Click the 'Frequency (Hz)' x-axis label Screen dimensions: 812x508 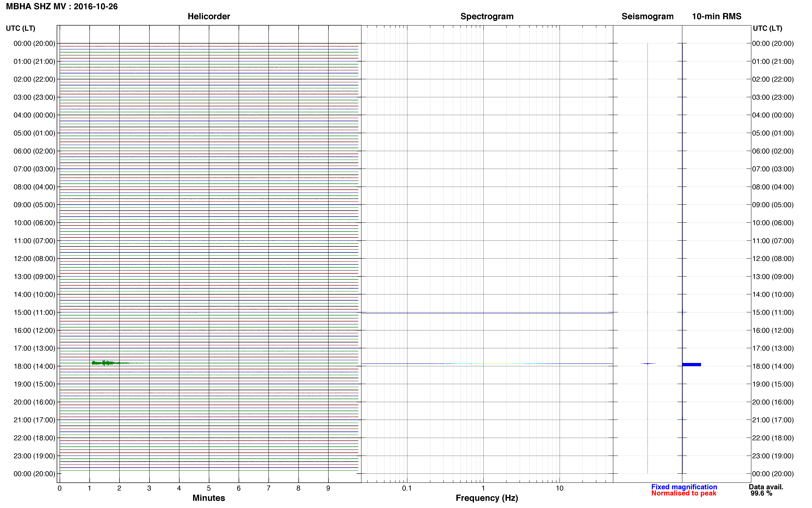tap(487, 498)
